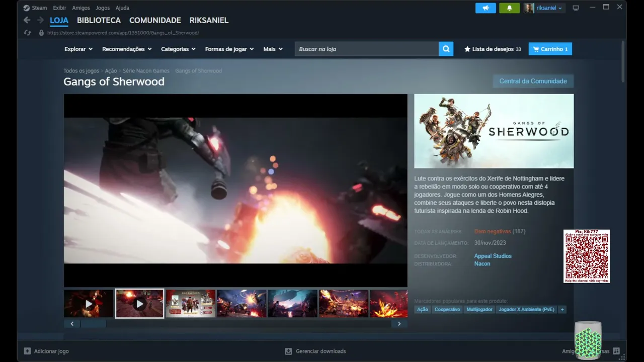Viewport: 644px width, 362px height.
Task: Open the friends chat icon at bottom right
Action: 616,351
